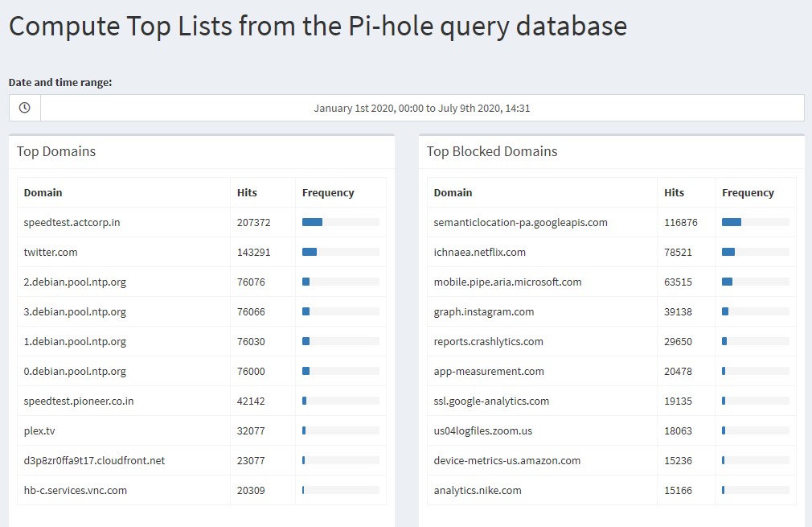Open d3p8zr0ffa9t17.cloudfront.net domain entry
812x527 pixels.
[x=94, y=460]
